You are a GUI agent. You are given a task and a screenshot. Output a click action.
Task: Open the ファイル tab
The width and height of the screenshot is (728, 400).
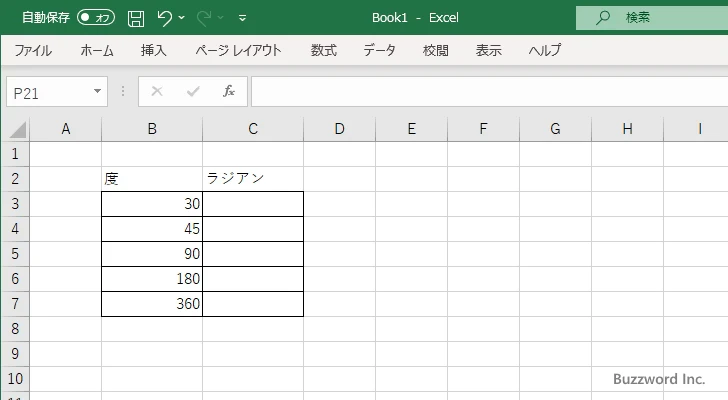33,50
